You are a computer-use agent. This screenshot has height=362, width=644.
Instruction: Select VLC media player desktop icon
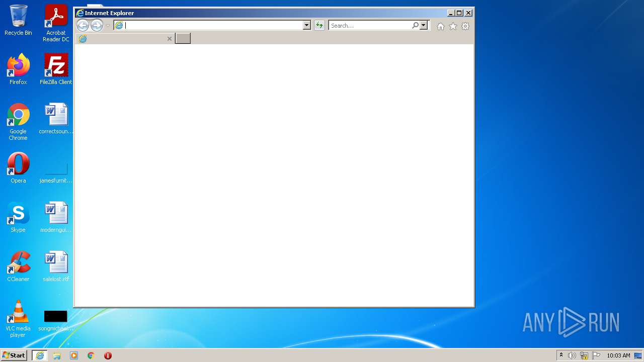click(18, 319)
